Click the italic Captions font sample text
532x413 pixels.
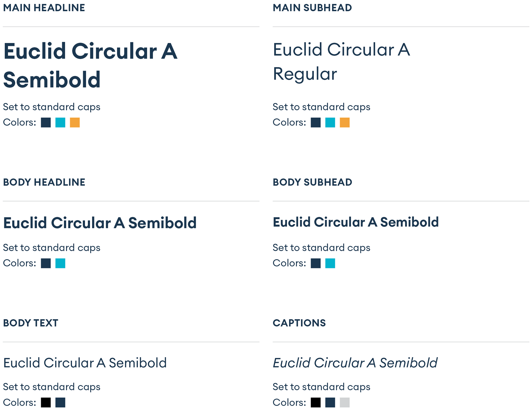coord(355,363)
